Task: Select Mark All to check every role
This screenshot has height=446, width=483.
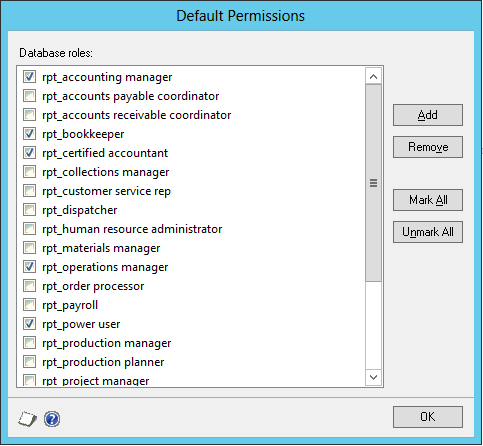Action: coord(428,200)
